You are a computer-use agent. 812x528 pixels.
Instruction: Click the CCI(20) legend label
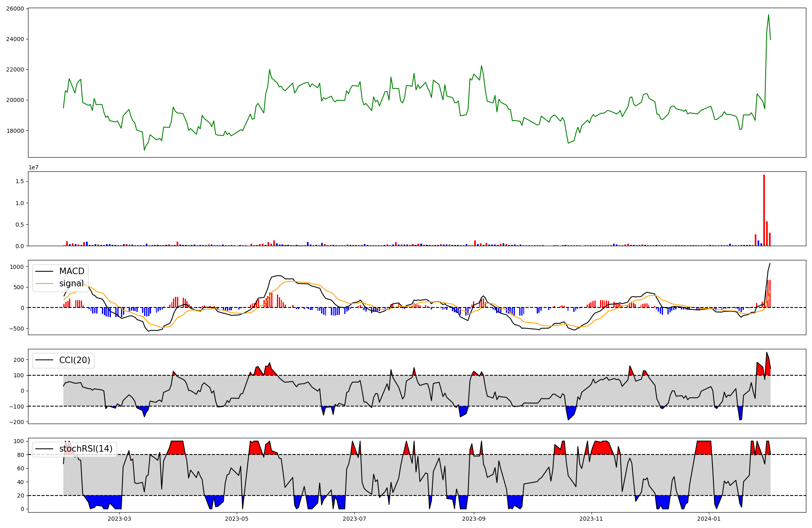click(75, 360)
